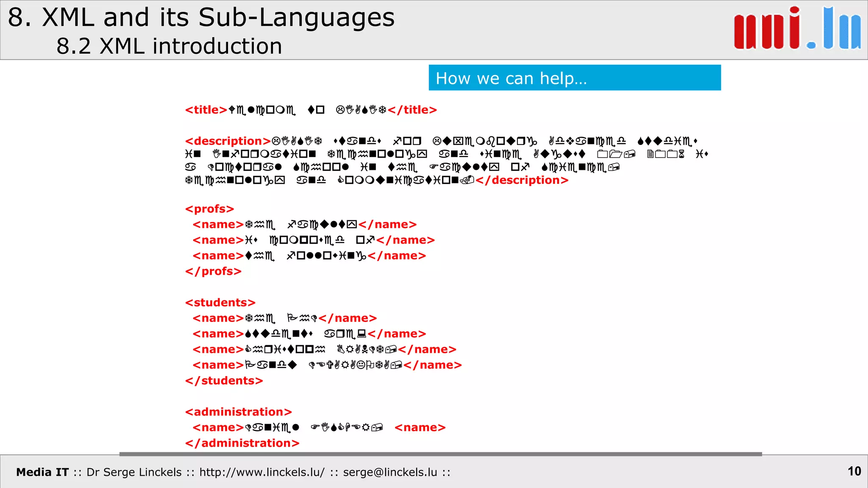Click the closing </administration> tag

(x=242, y=444)
